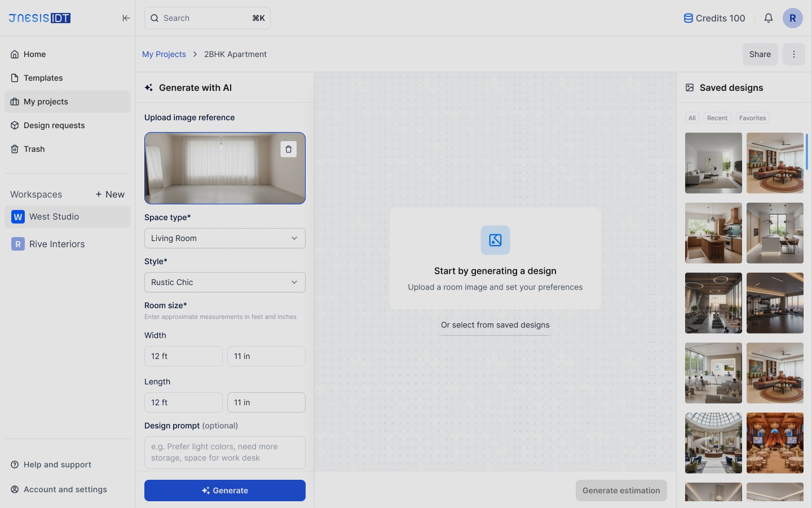Switch to the Rive Interiors workspace
The image size is (812, 508).
[57, 244]
